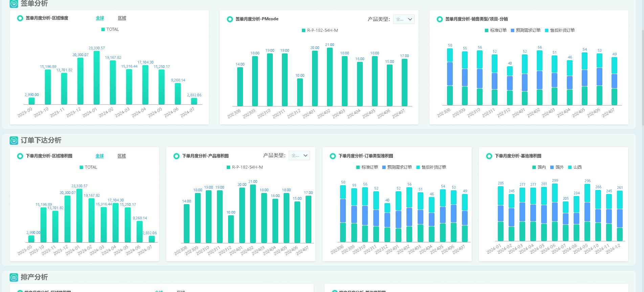Image resolution: width=644 pixels, height=292 pixels.
Task: Click ring icon beside 下单月度分析-基地堆积图 title
Action: [489, 156]
